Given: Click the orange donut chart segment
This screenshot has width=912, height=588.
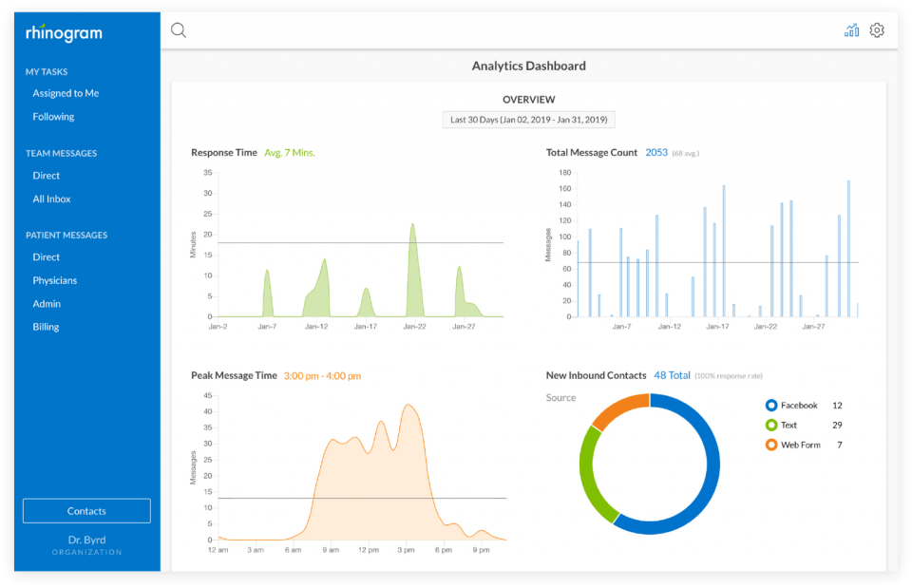Looking at the screenshot, I should click(x=619, y=408).
